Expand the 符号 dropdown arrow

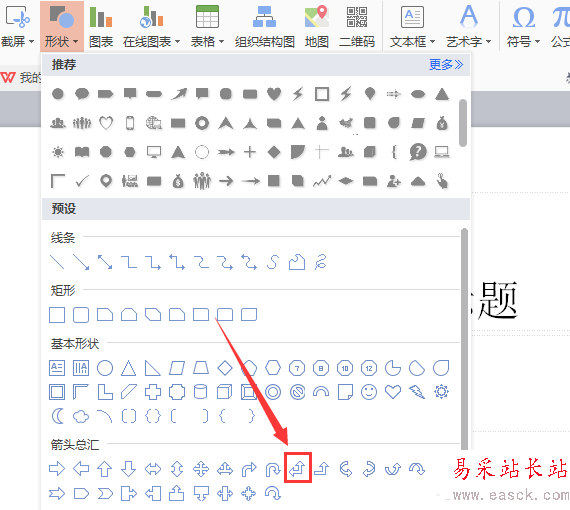coord(537,41)
